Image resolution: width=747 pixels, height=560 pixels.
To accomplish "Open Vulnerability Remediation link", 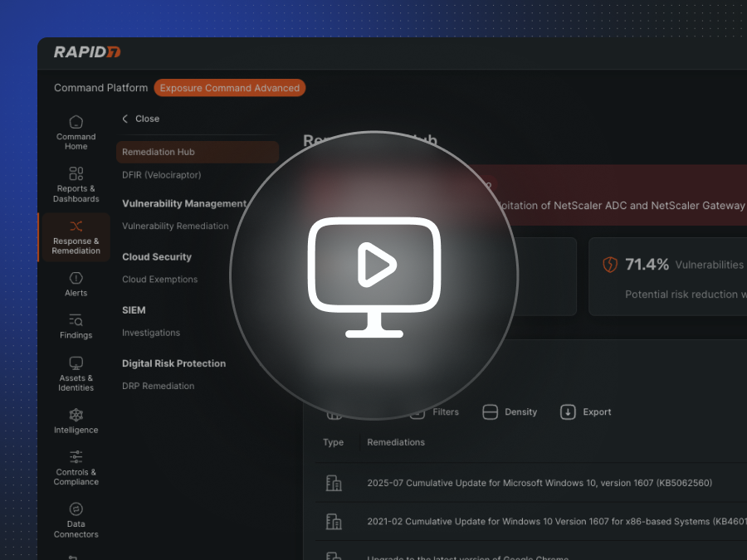I will coord(175,226).
